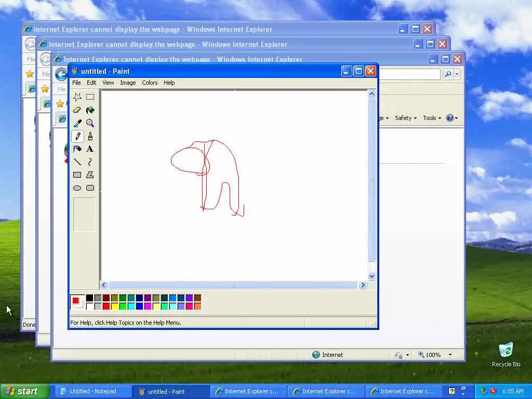Open the View menu in Paint

(108, 83)
